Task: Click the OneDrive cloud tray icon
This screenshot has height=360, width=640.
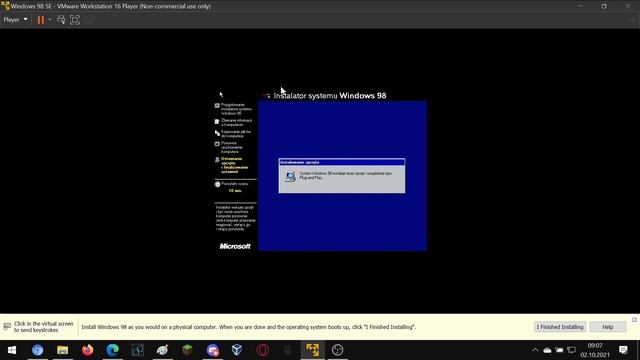Action: pos(547,350)
